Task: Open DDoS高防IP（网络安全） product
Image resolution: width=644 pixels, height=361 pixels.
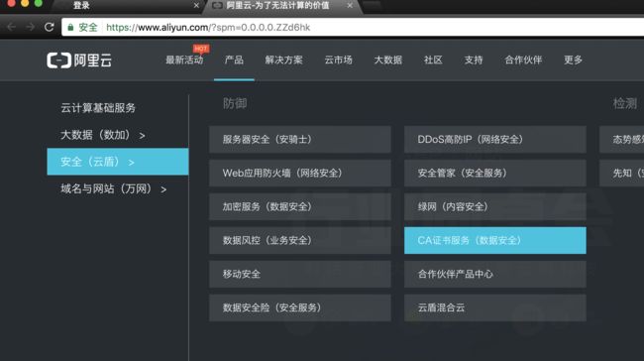Action: click(495, 140)
